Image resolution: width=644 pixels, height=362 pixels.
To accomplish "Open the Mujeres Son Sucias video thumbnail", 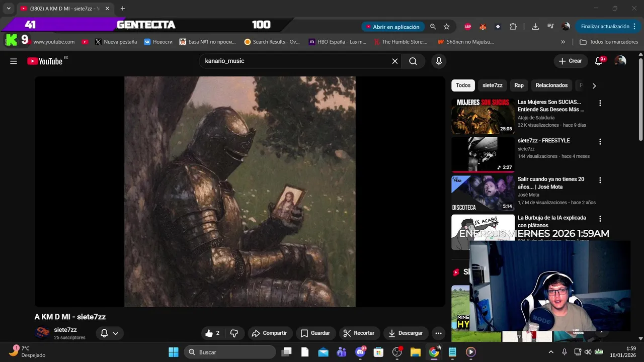I will pyautogui.click(x=483, y=116).
